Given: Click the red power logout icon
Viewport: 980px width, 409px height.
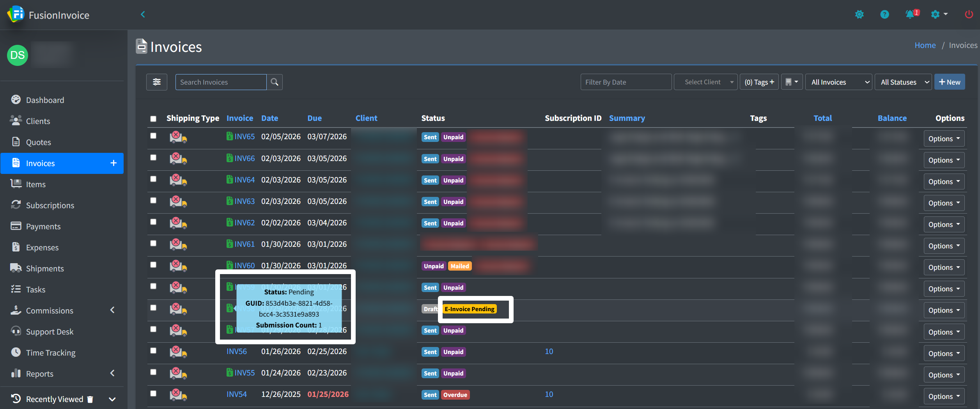Looking at the screenshot, I should pos(969,14).
